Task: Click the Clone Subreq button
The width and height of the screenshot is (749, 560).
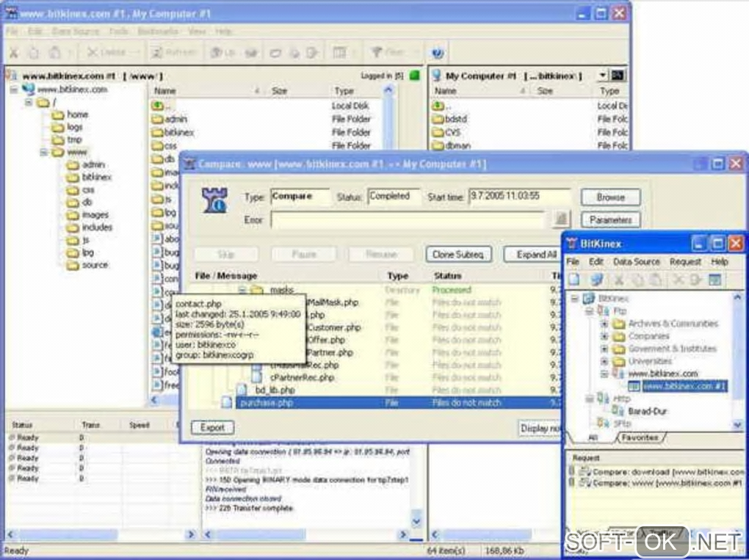Action: coord(458,255)
